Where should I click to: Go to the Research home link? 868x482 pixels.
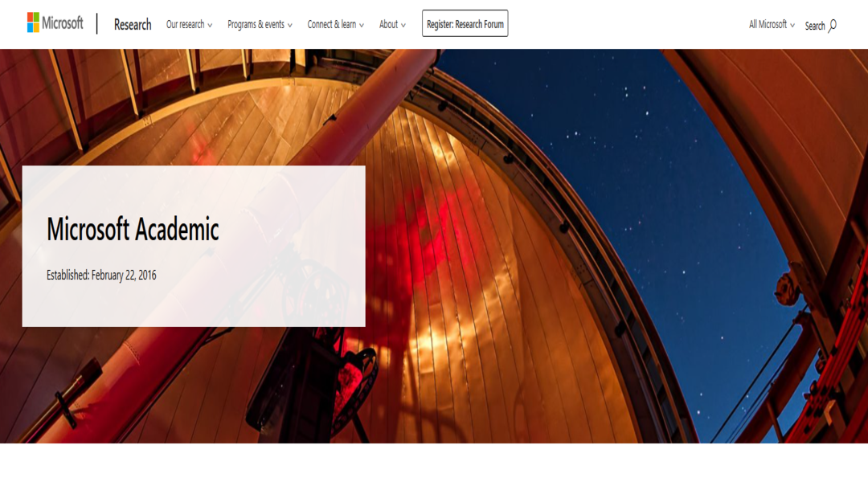(x=133, y=24)
